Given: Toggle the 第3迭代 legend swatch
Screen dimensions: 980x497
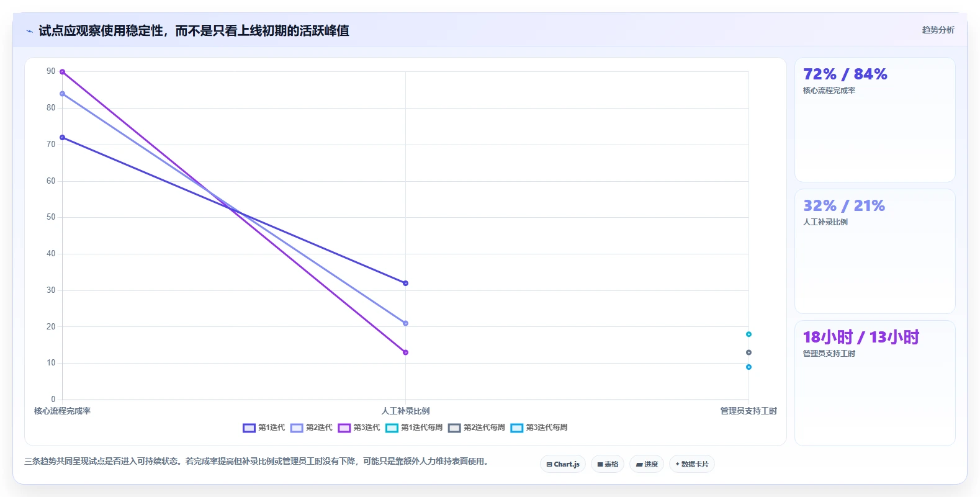Looking at the screenshot, I should click(x=344, y=428).
